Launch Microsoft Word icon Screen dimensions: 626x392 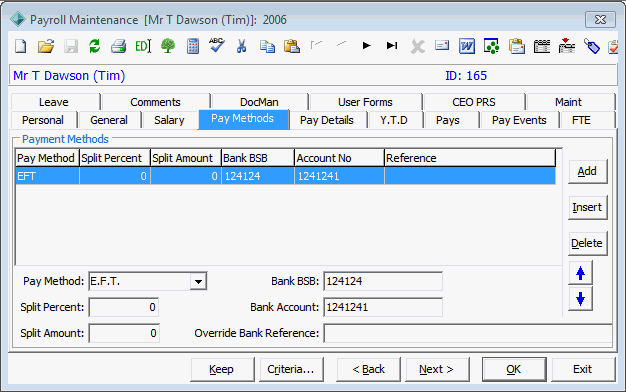point(467,46)
